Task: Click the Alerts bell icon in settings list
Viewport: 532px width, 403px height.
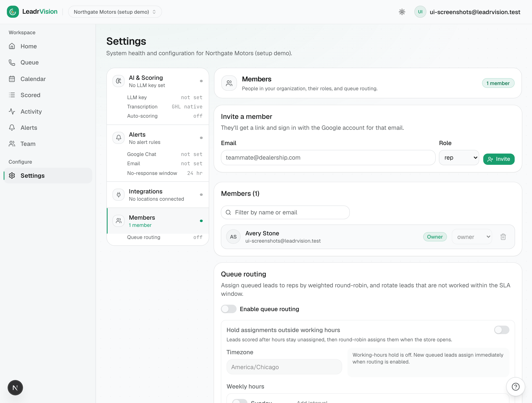Action: [x=118, y=138]
